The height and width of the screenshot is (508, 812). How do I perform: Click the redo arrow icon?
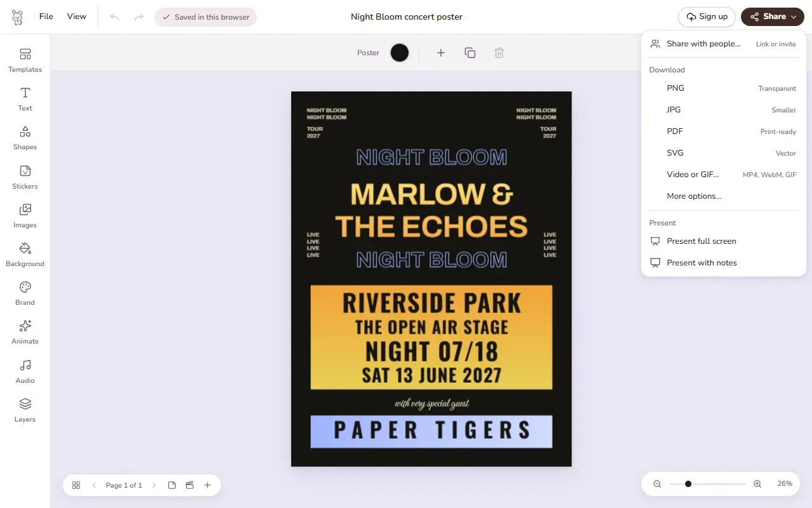pos(139,17)
